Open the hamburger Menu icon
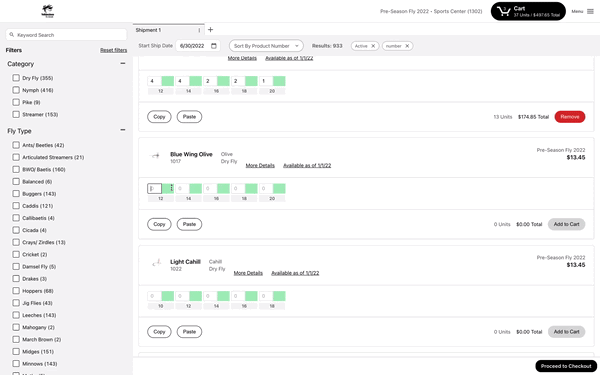The width and height of the screenshot is (600, 375). click(x=590, y=11)
